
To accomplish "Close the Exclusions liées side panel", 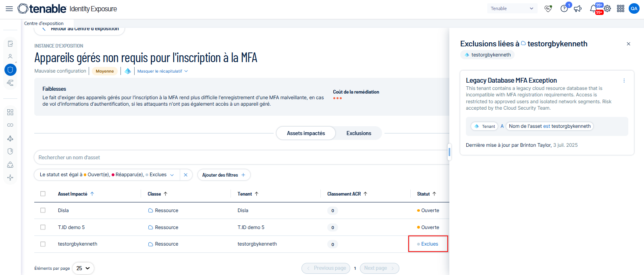I will (x=628, y=44).
